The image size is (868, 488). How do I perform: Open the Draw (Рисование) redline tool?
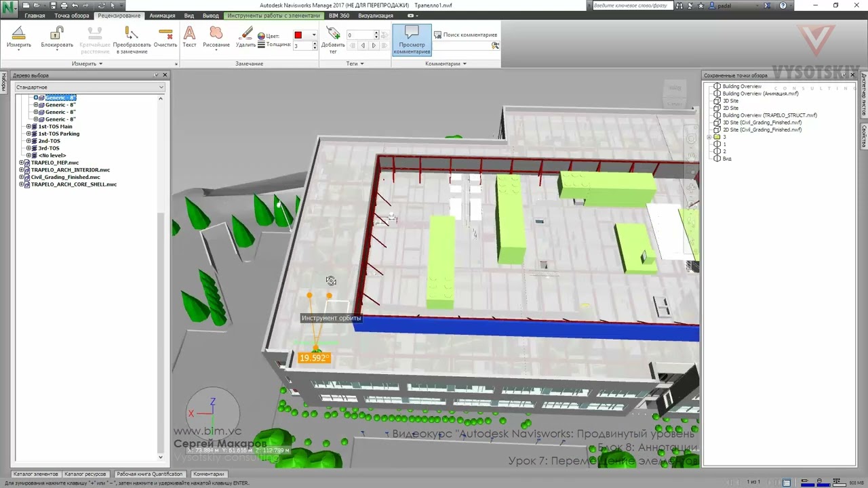(216, 38)
